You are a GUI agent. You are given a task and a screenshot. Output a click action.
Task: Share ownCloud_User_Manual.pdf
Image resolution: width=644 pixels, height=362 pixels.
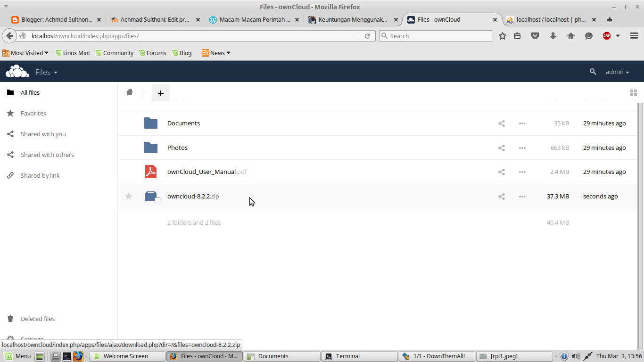(502, 172)
